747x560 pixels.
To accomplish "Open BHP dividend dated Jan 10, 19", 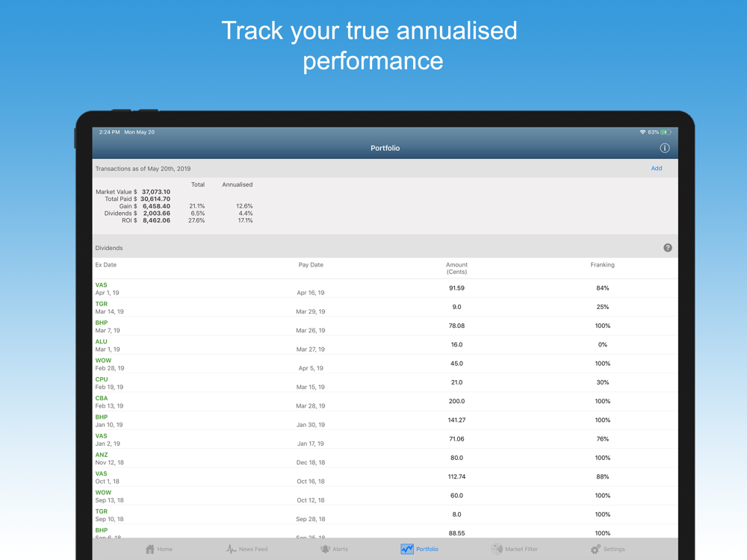I will [385, 420].
